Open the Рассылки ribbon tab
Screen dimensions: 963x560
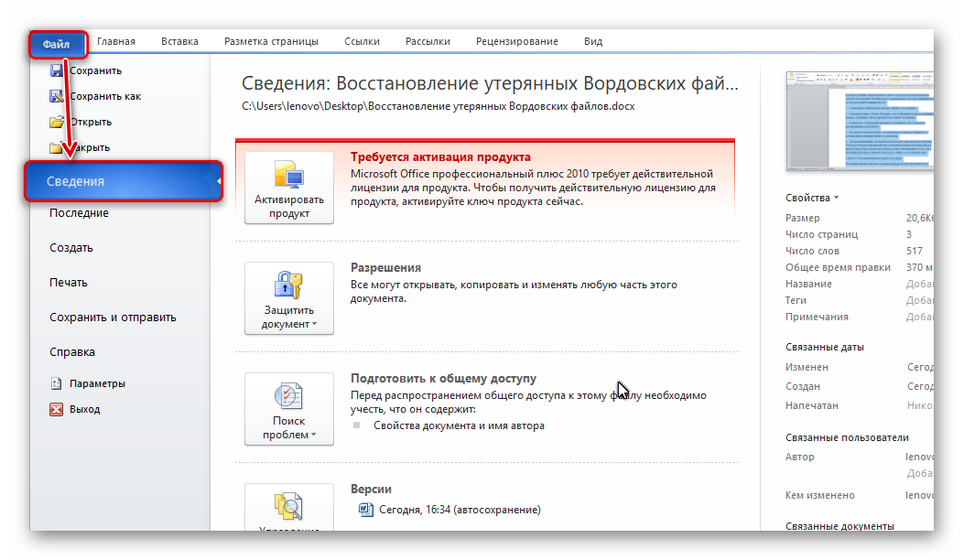[x=427, y=41]
